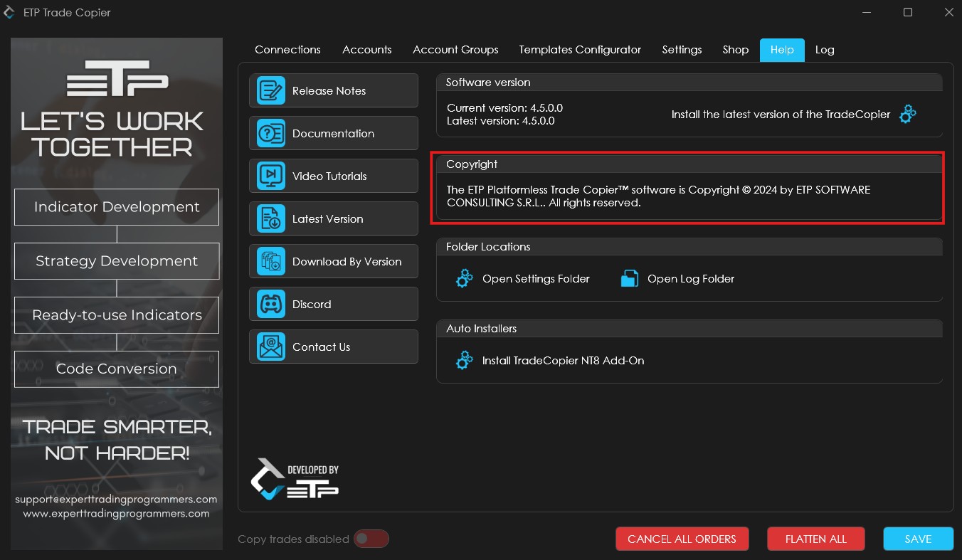Click the ETP logo in left banner
This screenshot has height=560, width=962.
click(117, 78)
